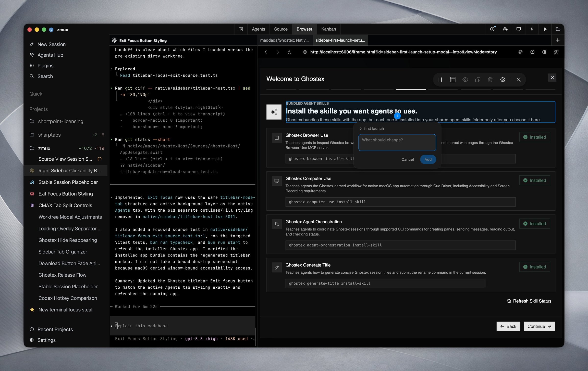
Task: Open the 'CMAX Tab Split Controls' session
Action: pyautogui.click(x=66, y=205)
